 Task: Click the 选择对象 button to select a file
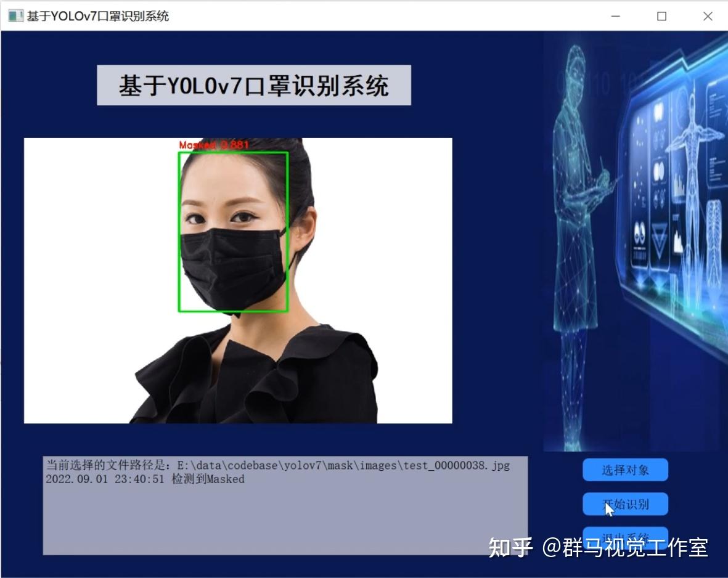[625, 470]
